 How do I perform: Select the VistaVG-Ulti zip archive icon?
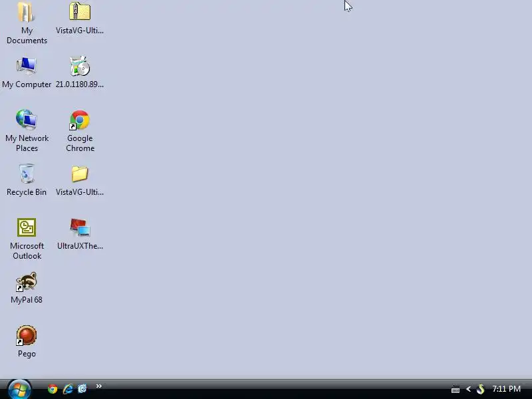(x=80, y=19)
